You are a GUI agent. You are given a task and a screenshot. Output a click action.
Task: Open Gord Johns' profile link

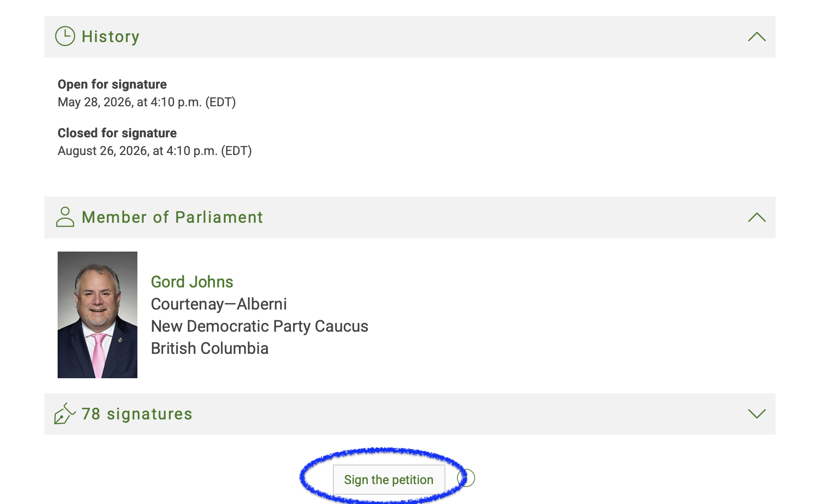click(x=192, y=282)
